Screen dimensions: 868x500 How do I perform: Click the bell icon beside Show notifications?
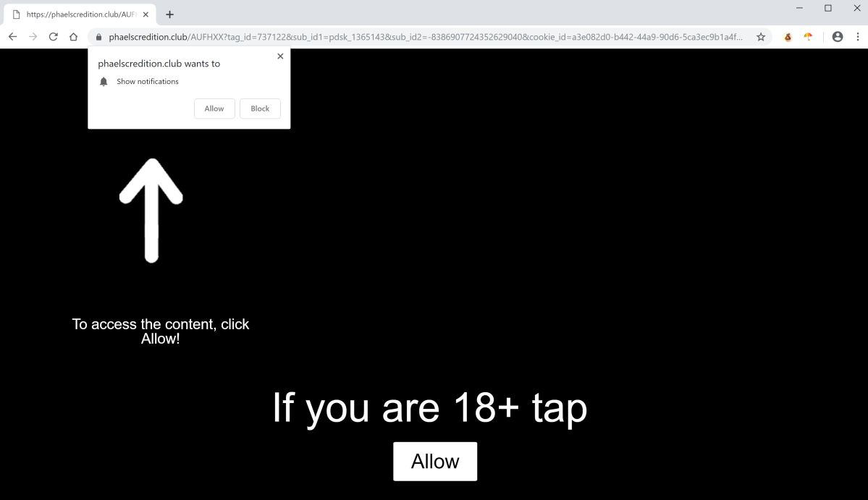(104, 81)
